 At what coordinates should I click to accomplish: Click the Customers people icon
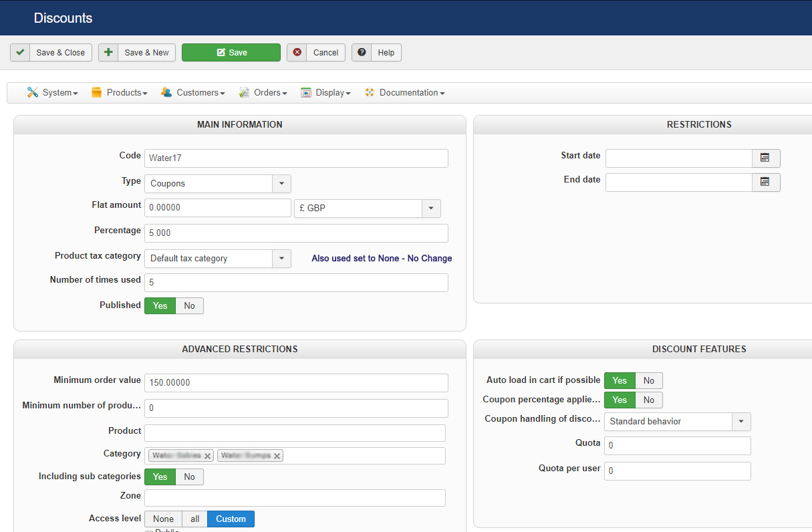[x=167, y=92]
